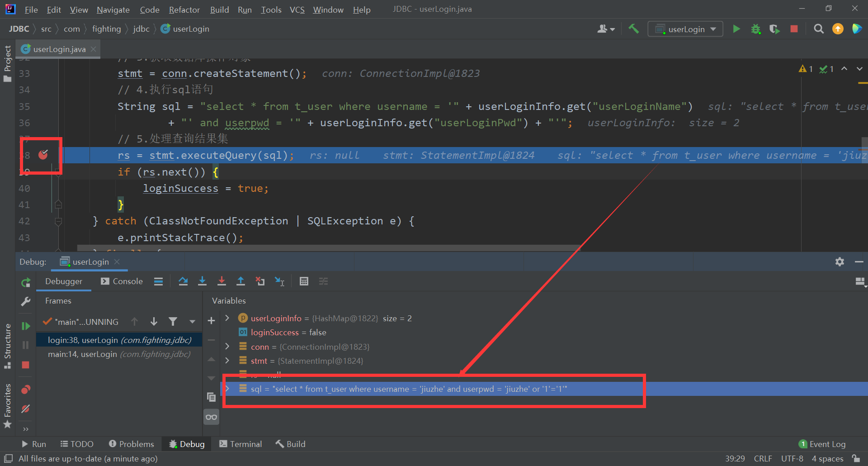Toggle breakpoint on line 38
The image size is (868, 466).
[x=43, y=155]
